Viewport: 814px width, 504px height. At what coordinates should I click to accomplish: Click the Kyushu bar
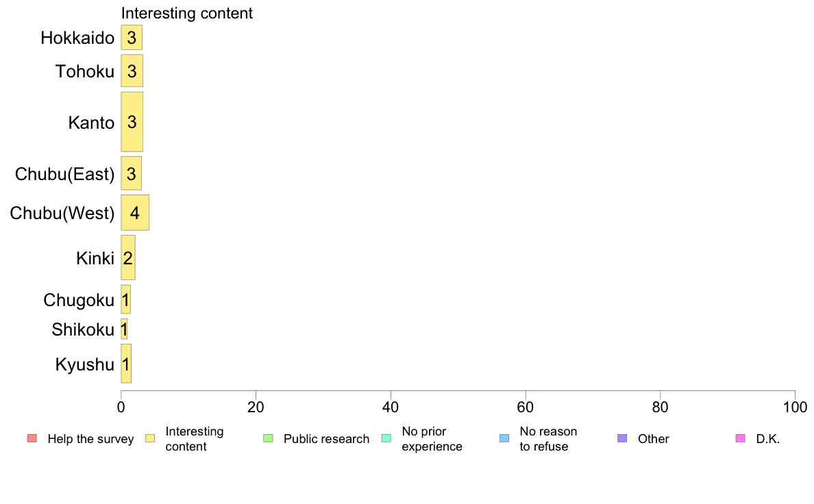(x=126, y=364)
